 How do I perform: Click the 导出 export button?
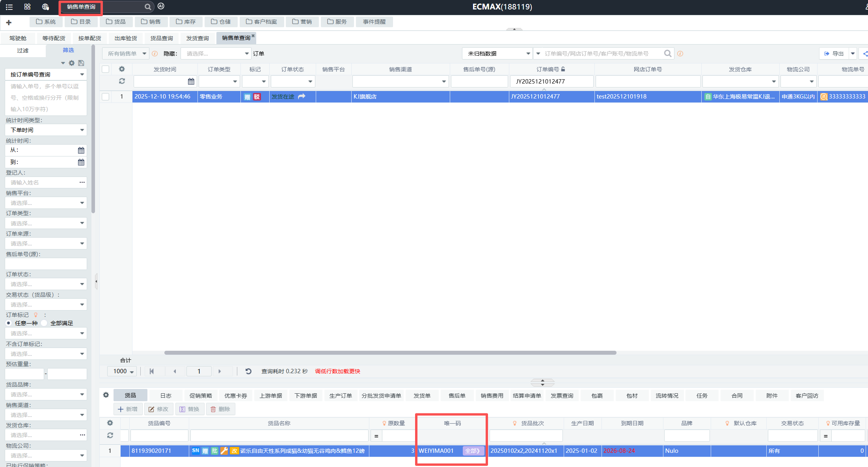(x=834, y=54)
